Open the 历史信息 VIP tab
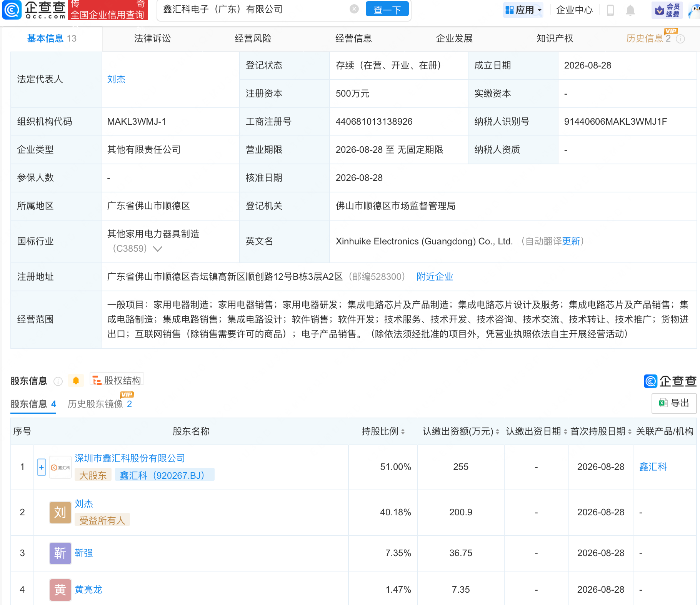The width and height of the screenshot is (700, 605). coord(648,38)
